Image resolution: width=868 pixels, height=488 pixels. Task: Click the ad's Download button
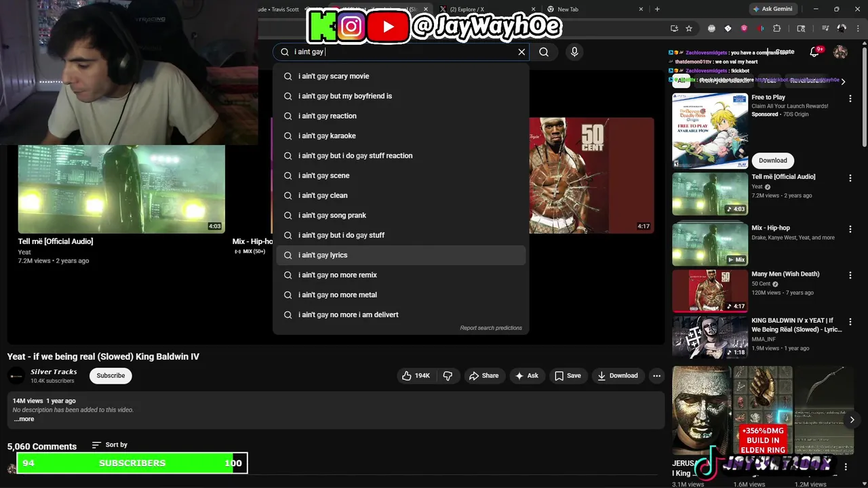pyautogui.click(x=773, y=161)
